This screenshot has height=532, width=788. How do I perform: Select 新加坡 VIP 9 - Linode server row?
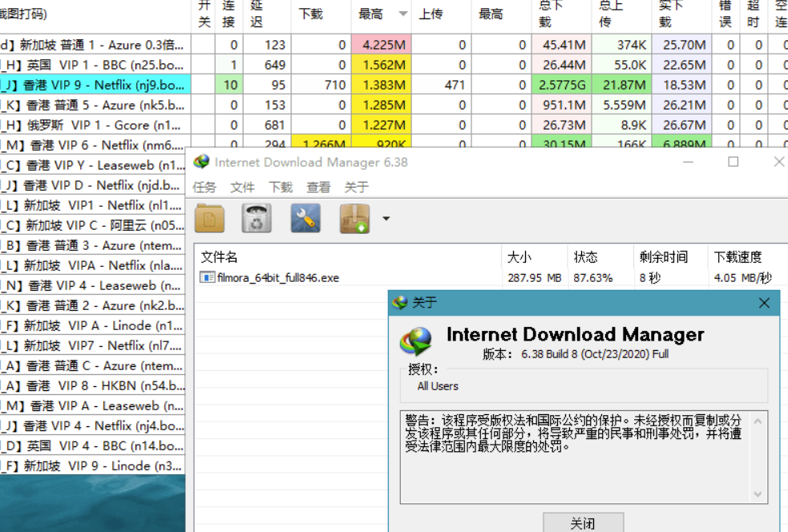pos(92,465)
